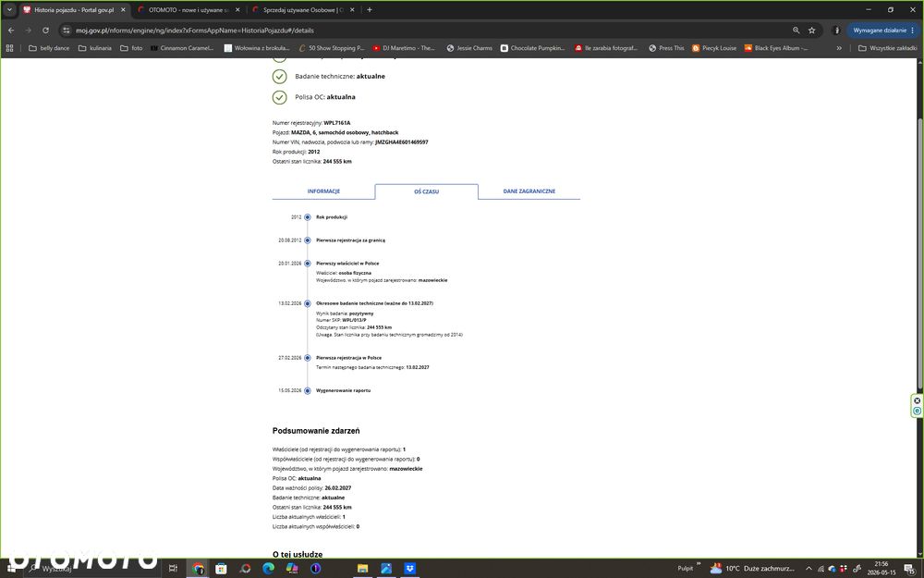Click the Badanie techniczne checkmark icon
This screenshot has height=578, width=924.
point(279,76)
